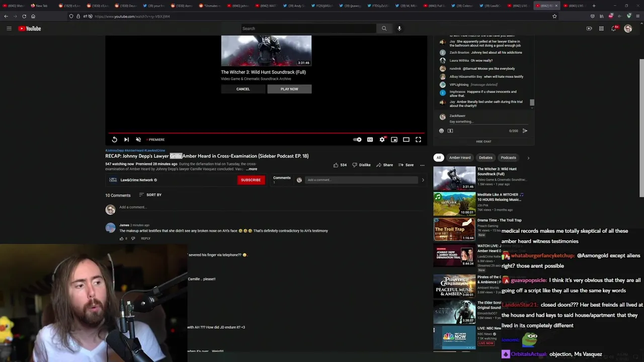Screen dimensions: 644x362
Task: Open the account avatar menu
Action: (628, 29)
